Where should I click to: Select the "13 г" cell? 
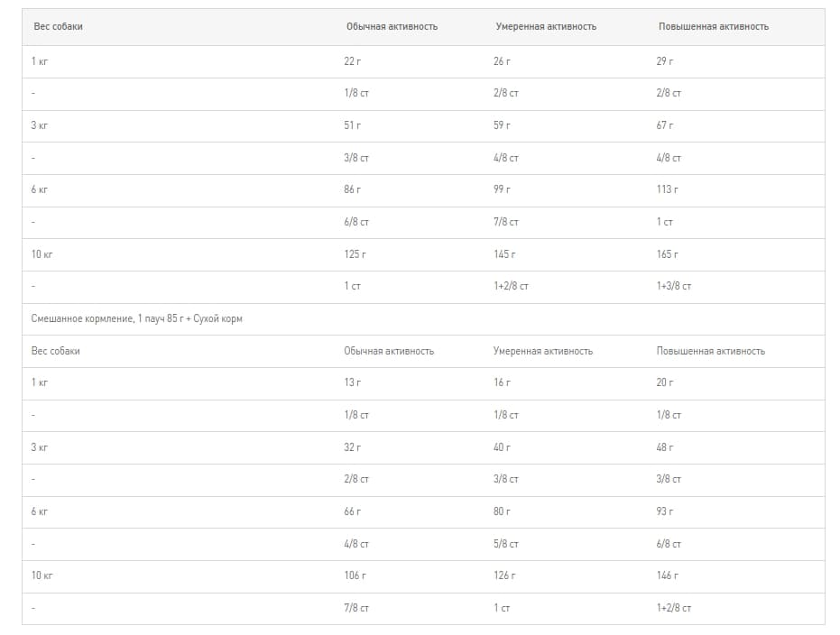[x=352, y=382]
